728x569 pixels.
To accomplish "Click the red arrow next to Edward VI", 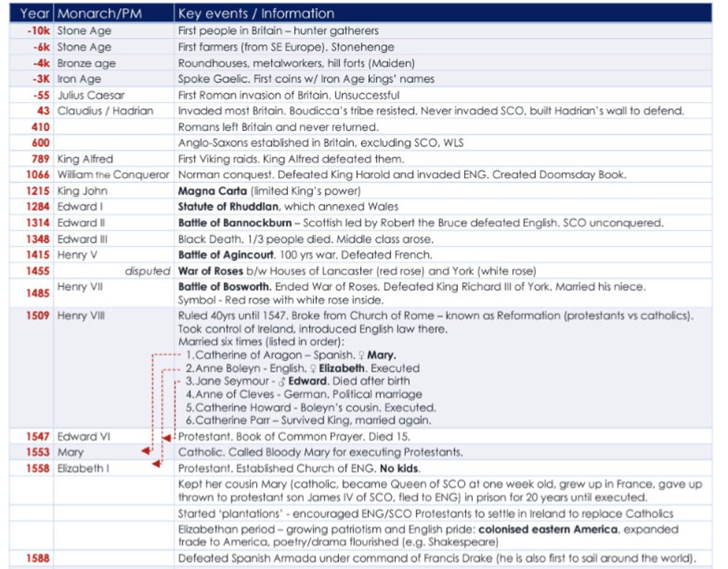I will (167, 438).
